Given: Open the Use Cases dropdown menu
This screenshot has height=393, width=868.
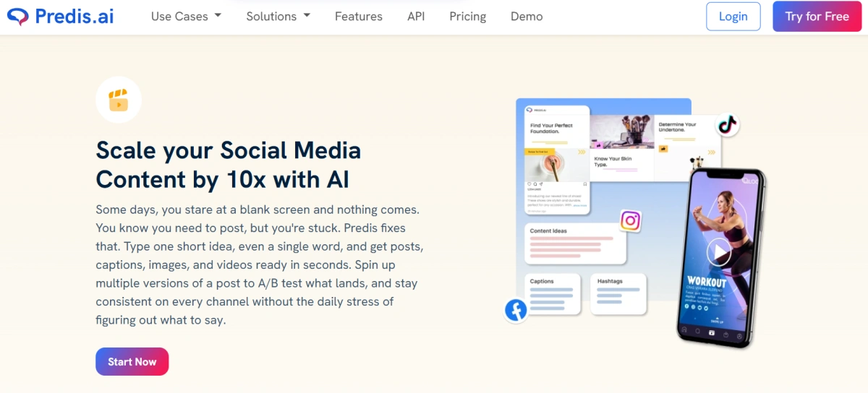Looking at the screenshot, I should (x=186, y=16).
